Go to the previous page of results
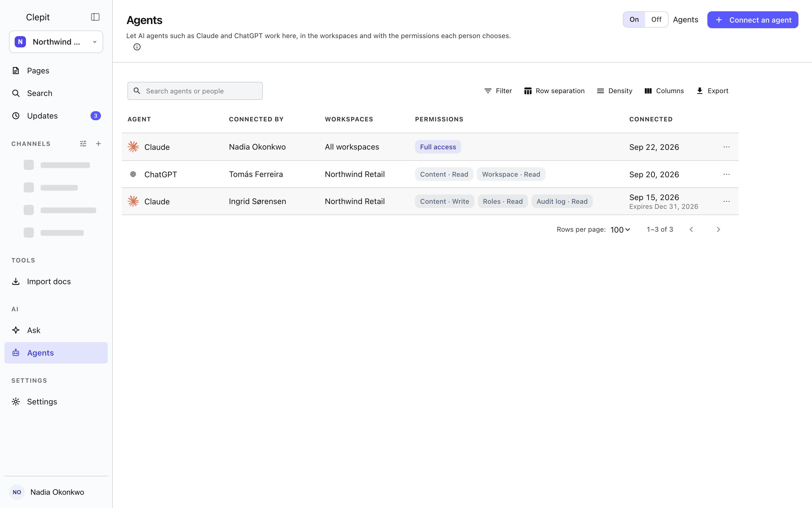Image resolution: width=812 pixels, height=508 pixels. pyautogui.click(x=691, y=229)
